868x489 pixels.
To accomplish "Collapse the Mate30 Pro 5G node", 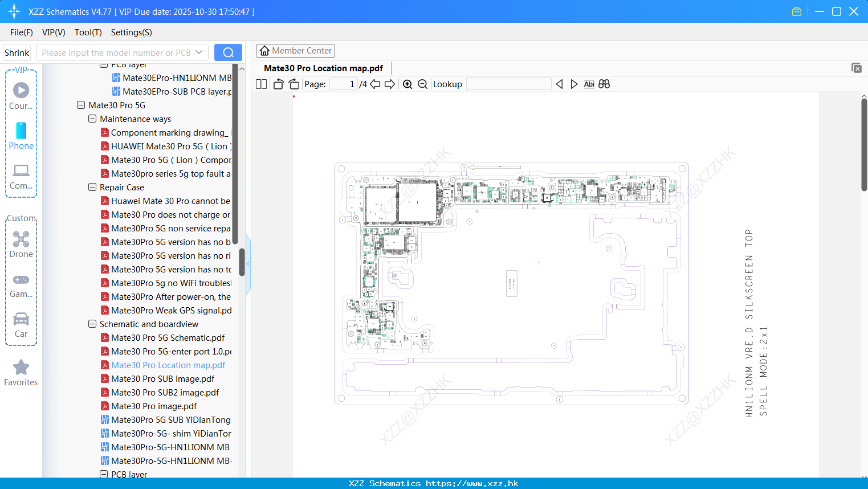I will 81,105.
